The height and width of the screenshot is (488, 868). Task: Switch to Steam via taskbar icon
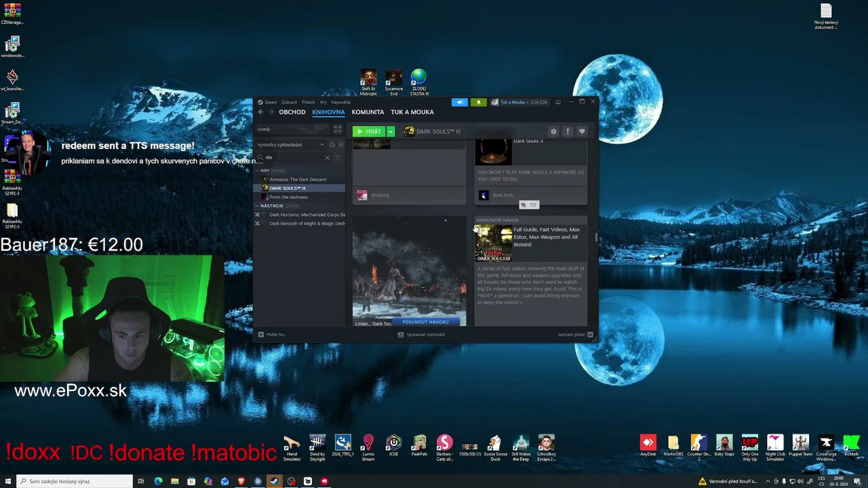(x=274, y=481)
